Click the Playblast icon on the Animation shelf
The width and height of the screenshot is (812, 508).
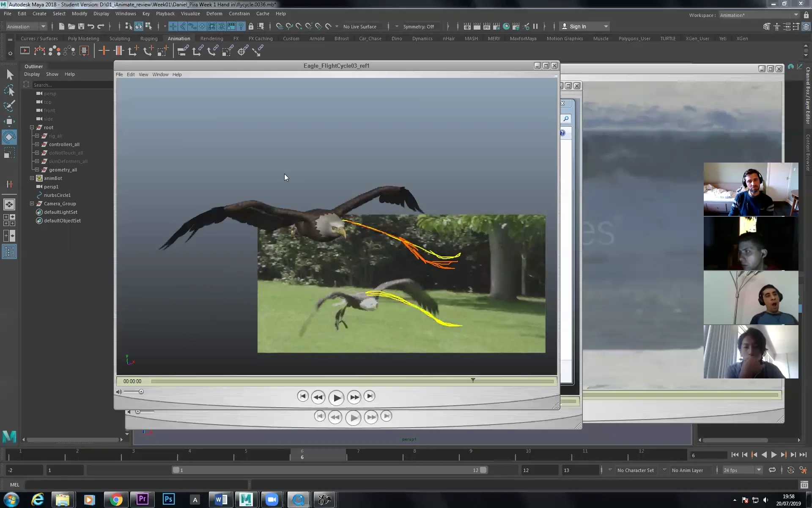[25, 50]
